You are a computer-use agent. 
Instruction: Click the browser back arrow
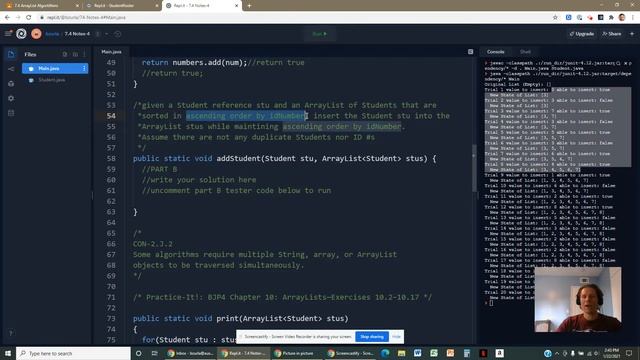coord(7,18)
